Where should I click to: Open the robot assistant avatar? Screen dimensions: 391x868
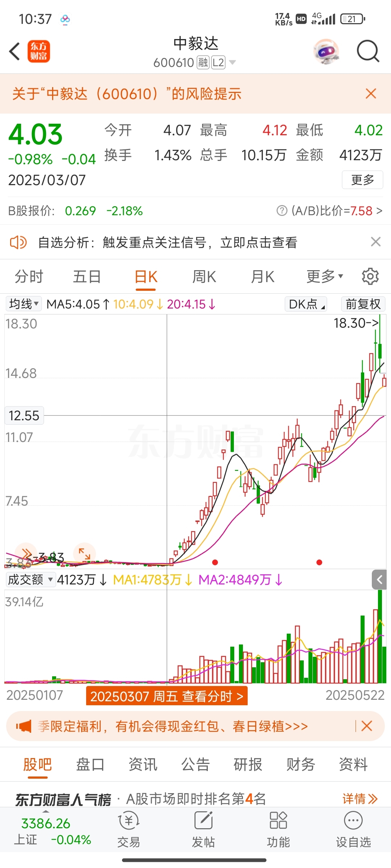click(x=327, y=51)
